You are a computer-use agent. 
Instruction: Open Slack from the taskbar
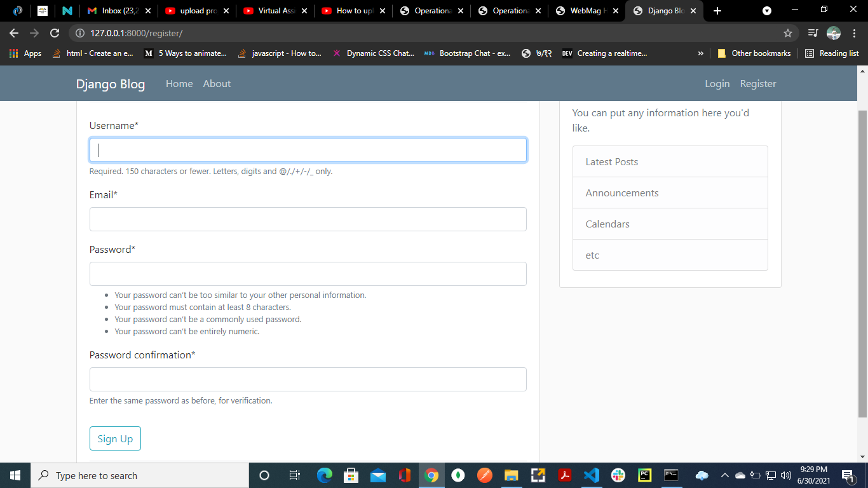coord(618,475)
